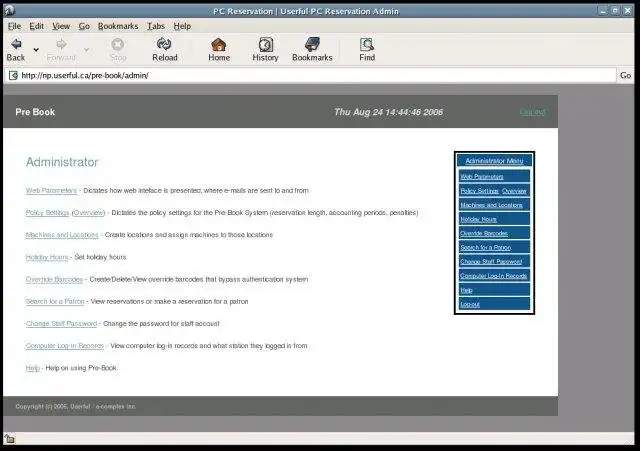The image size is (640, 451).
Task: Select Computer Log-In Records in sidebar
Action: pos(493,276)
